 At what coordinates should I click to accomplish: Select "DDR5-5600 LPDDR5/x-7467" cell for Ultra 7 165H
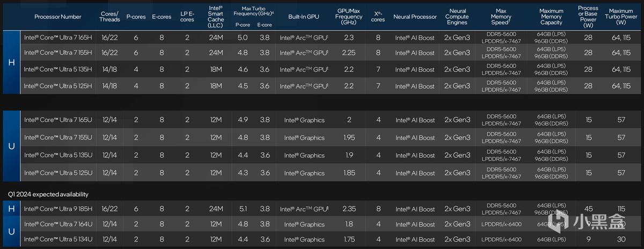(x=501, y=38)
